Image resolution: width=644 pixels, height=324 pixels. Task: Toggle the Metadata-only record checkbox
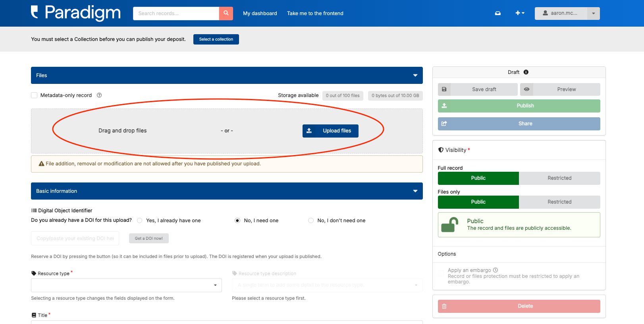(x=34, y=95)
